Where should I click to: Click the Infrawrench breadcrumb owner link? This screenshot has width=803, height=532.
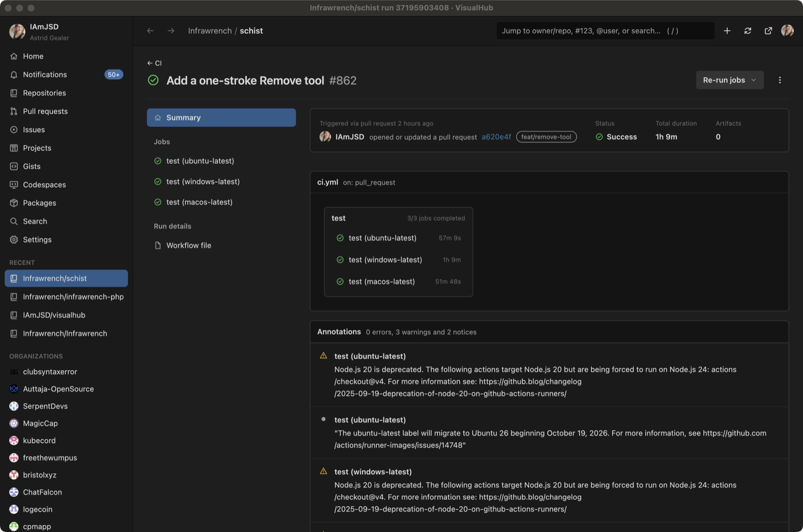point(210,31)
